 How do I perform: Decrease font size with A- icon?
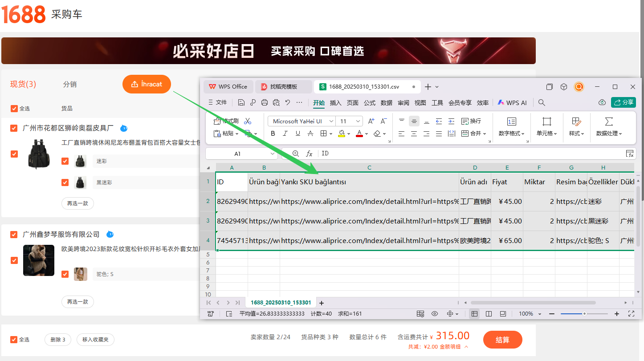click(x=383, y=121)
